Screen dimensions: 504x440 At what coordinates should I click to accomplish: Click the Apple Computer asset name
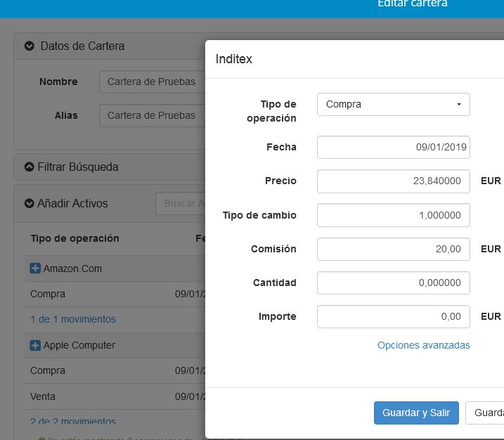coord(79,345)
